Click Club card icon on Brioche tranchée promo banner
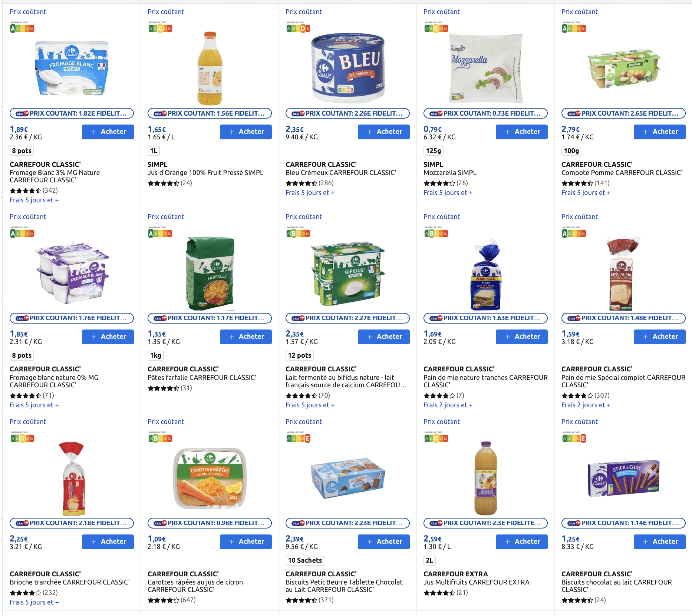This screenshot has width=692, height=616. point(22,523)
